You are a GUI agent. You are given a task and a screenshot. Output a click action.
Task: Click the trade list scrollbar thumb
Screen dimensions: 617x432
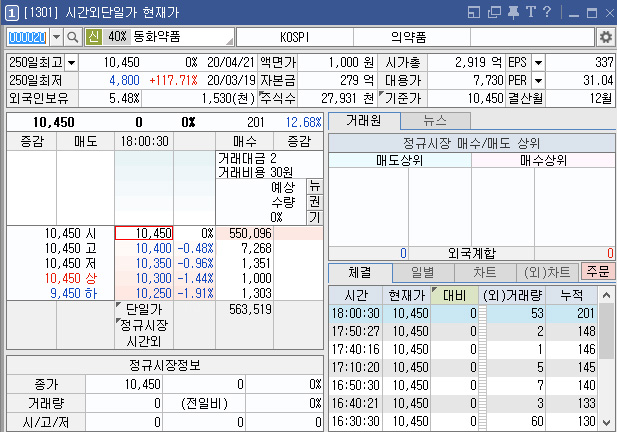(606, 331)
